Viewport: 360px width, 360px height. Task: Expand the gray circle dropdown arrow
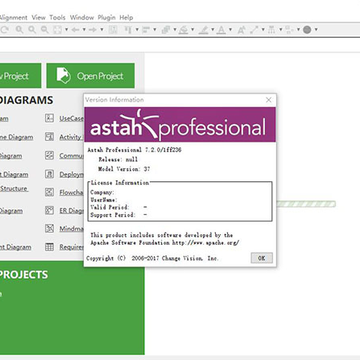[x=316, y=30]
